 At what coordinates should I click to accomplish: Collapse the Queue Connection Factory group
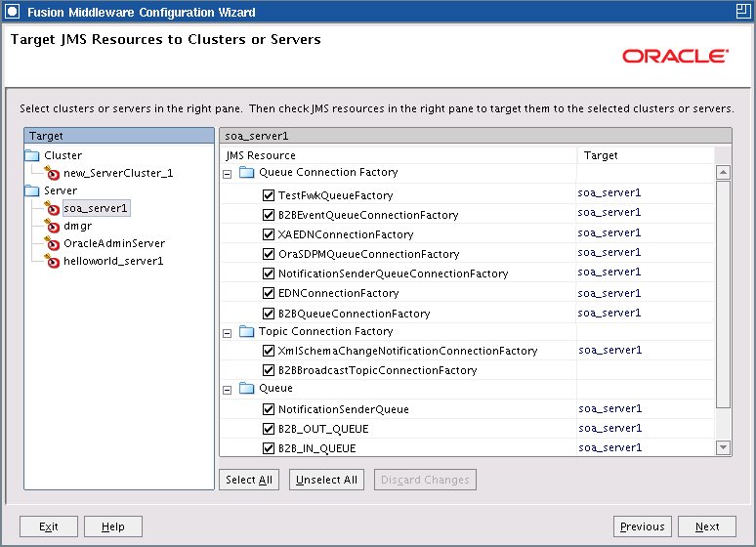[228, 174]
